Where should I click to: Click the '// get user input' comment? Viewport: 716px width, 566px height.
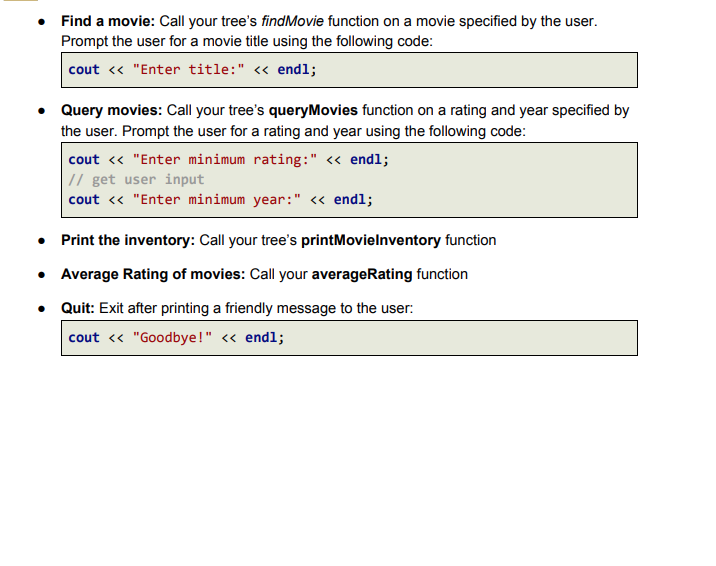(x=136, y=179)
